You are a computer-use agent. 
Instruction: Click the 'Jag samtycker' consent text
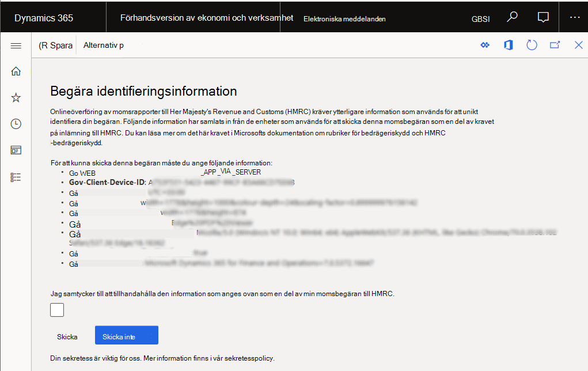[x=222, y=294]
